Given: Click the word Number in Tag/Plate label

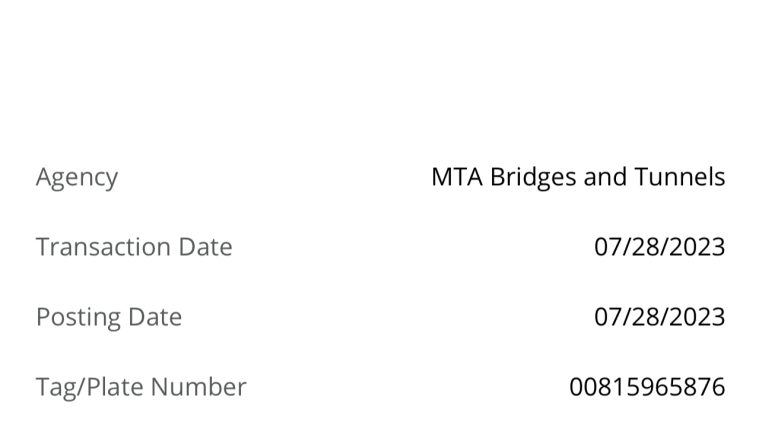Looking at the screenshot, I should 198,387.
